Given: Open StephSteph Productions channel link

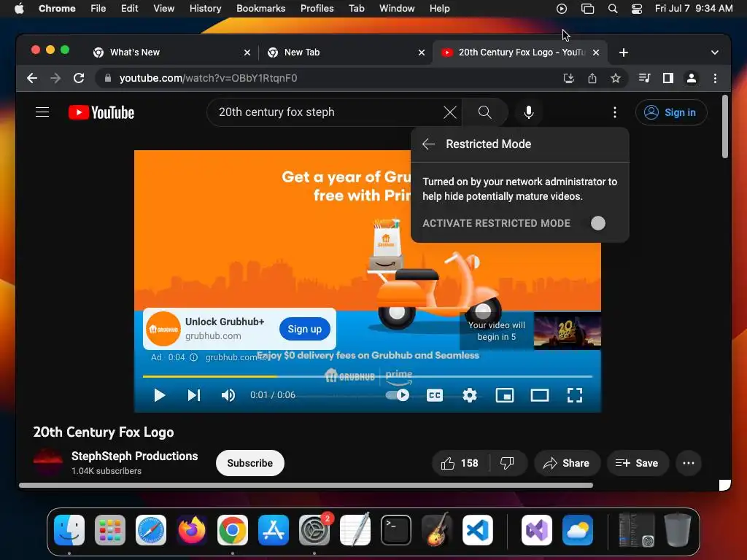Looking at the screenshot, I should click(x=134, y=456).
